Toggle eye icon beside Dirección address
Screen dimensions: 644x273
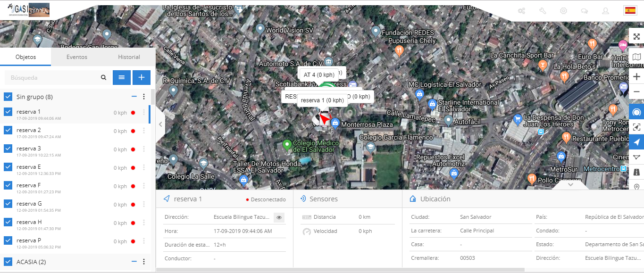click(x=279, y=217)
